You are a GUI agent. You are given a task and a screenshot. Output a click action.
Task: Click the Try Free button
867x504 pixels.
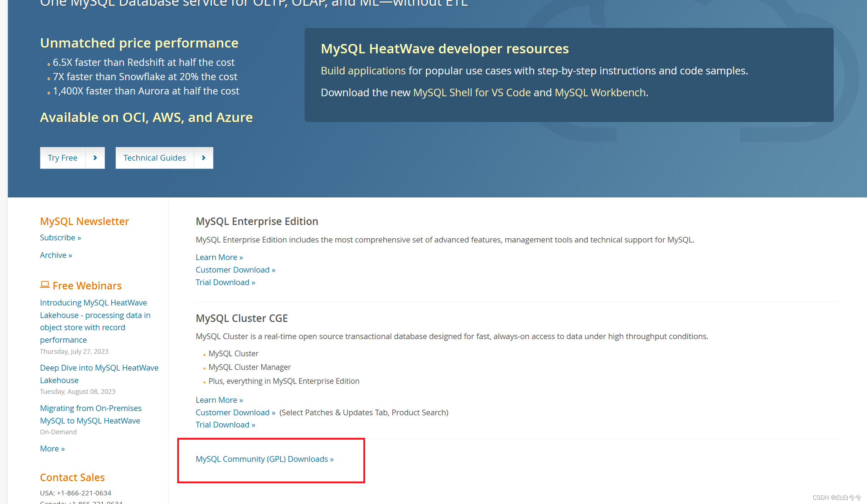[x=63, y=158]
